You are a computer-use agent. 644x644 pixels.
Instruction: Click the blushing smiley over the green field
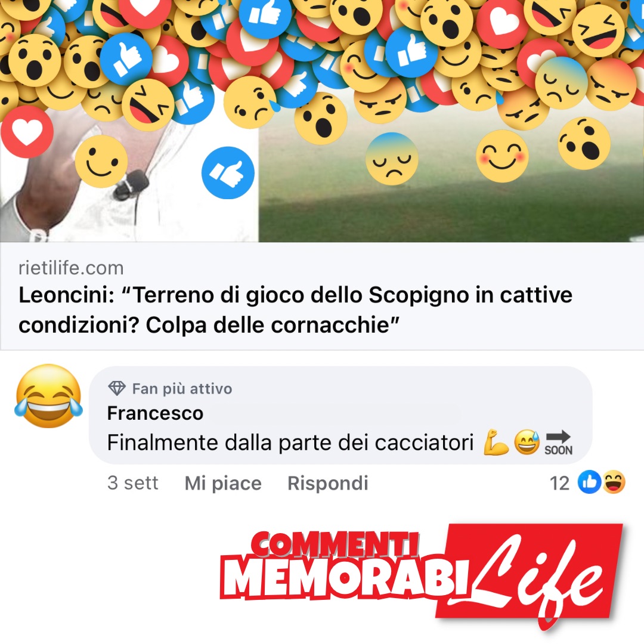click(502, 156)
